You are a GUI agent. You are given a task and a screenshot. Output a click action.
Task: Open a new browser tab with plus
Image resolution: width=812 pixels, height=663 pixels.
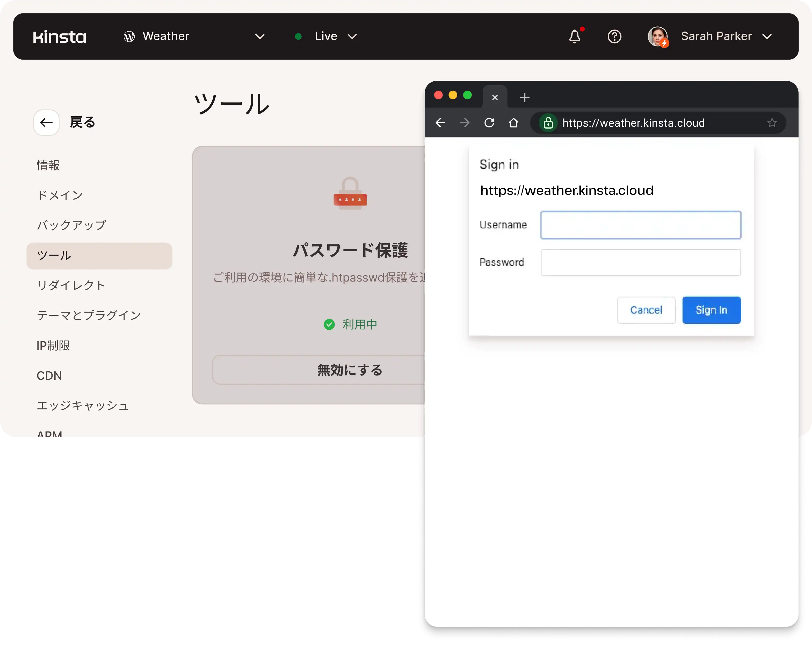(525, 98)
